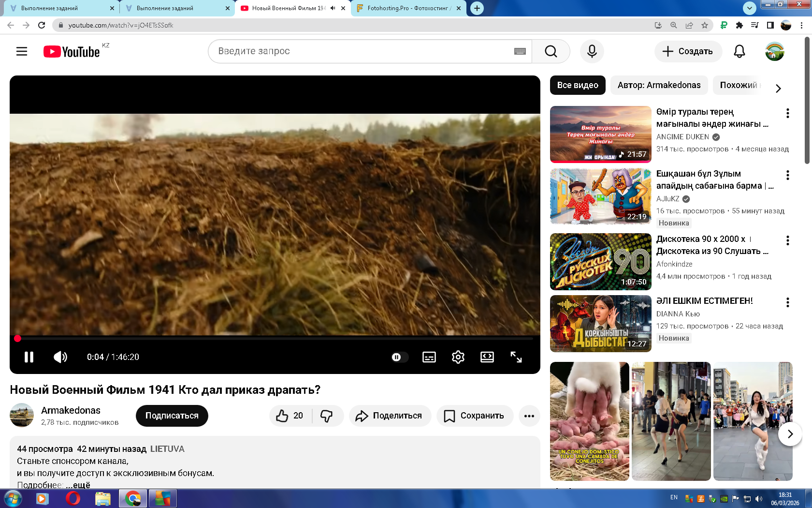Image resolution: width=812 pixels, height=508 pixels.
Task: Open options for ӘЛІ ЕШКІМ ЕСТІМЕГЕН video
Action: coord(788,302)
